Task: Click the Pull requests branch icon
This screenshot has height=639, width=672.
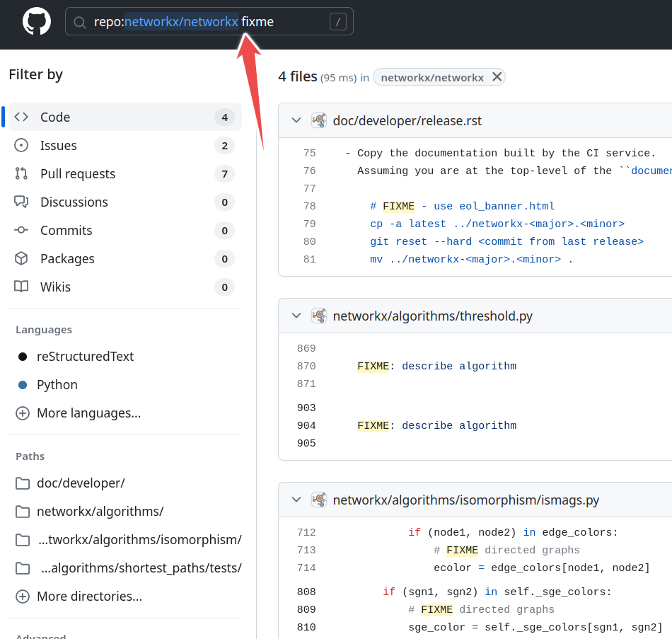Action: [x=21, y=173]
